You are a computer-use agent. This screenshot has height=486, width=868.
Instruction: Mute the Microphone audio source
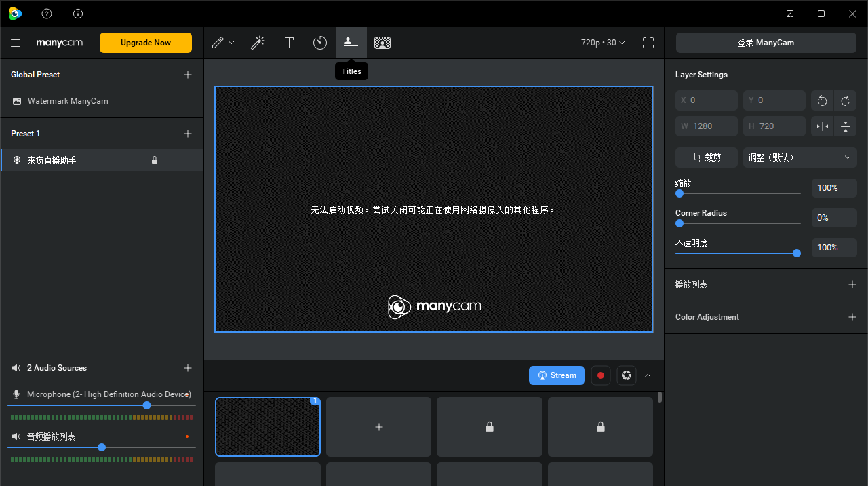(16, 394)
